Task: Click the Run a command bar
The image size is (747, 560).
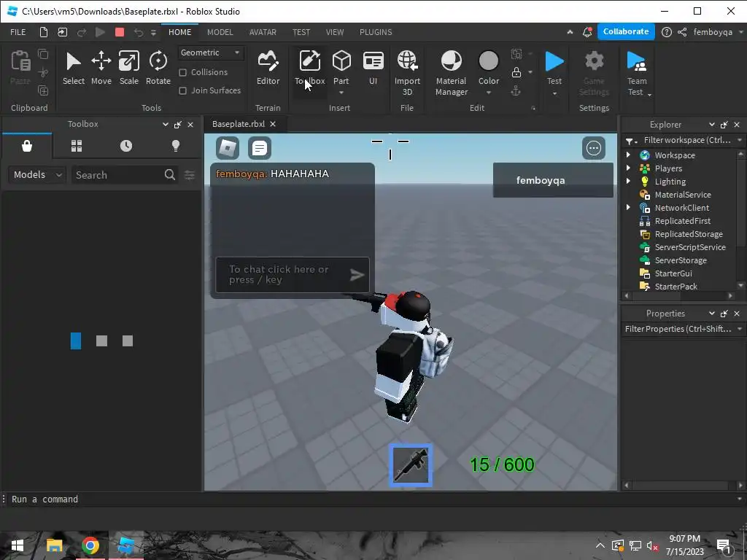Action: click(x=373, y=499)
